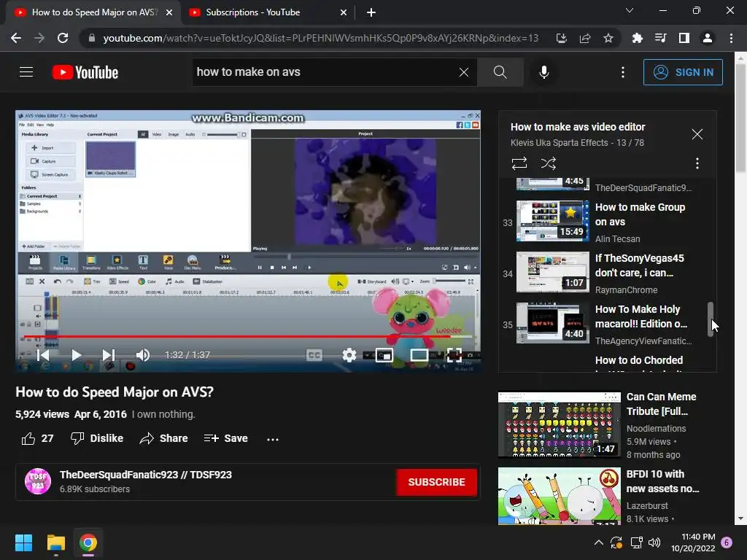Open the YouTube hamburger guide menu

click(x=26, y=72)
